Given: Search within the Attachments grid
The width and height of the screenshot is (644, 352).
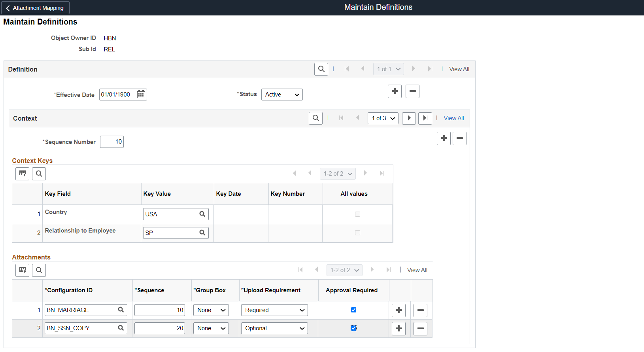Looking at the screenshot, I should (39, 270).
